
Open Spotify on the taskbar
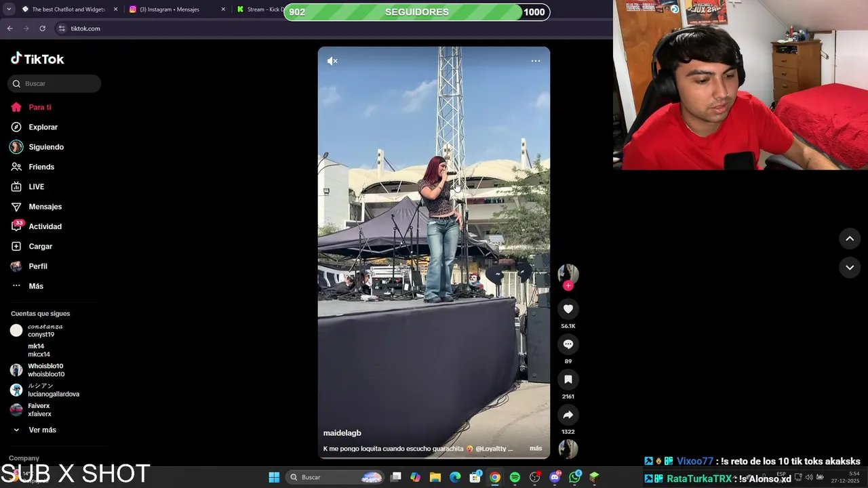515,477
